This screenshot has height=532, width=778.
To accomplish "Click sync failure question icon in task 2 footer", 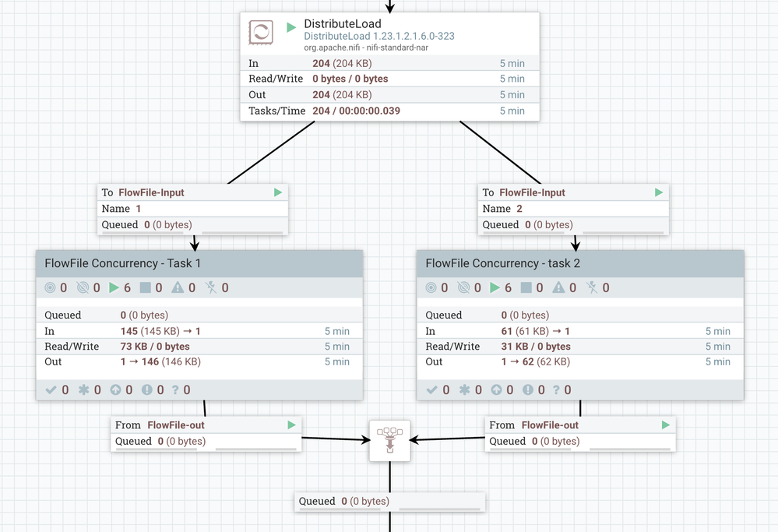I will (556, 390).
